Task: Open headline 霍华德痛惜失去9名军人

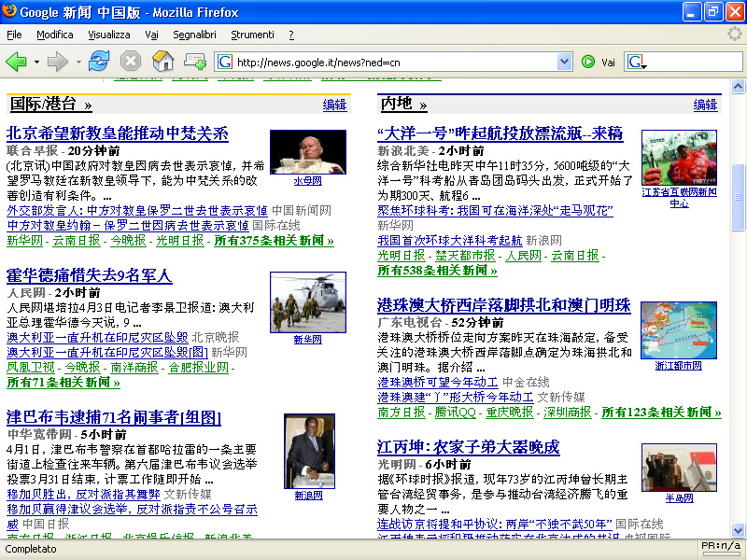Action: pyautogui.click(x=89, y=275)
